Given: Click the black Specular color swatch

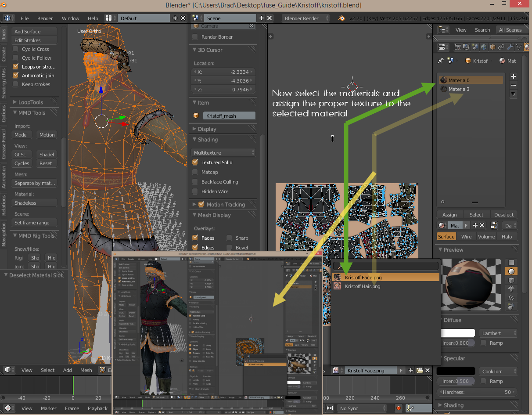Looking at the screenshot, I should point(456,371).
